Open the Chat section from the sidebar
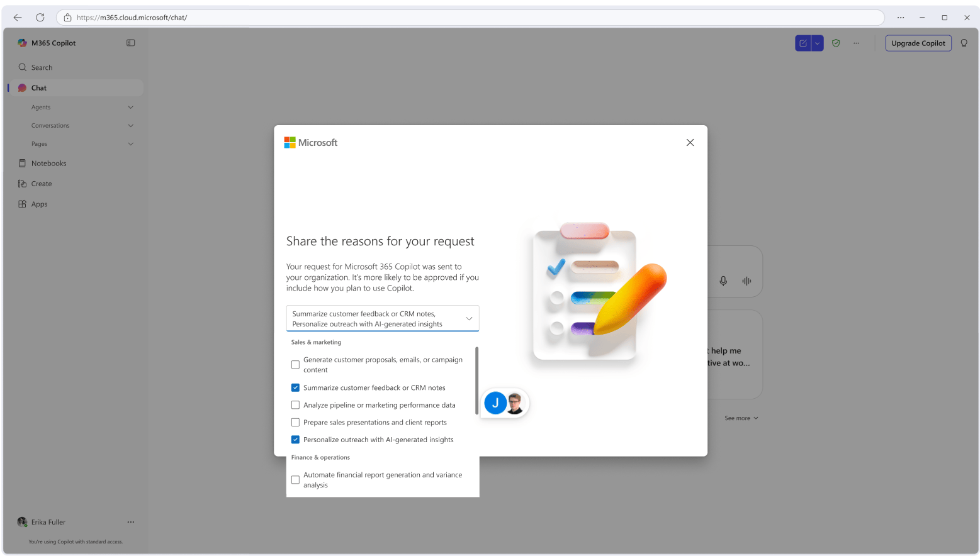Image resolution: width=980 pixels, height=556 pixels. 38,87
